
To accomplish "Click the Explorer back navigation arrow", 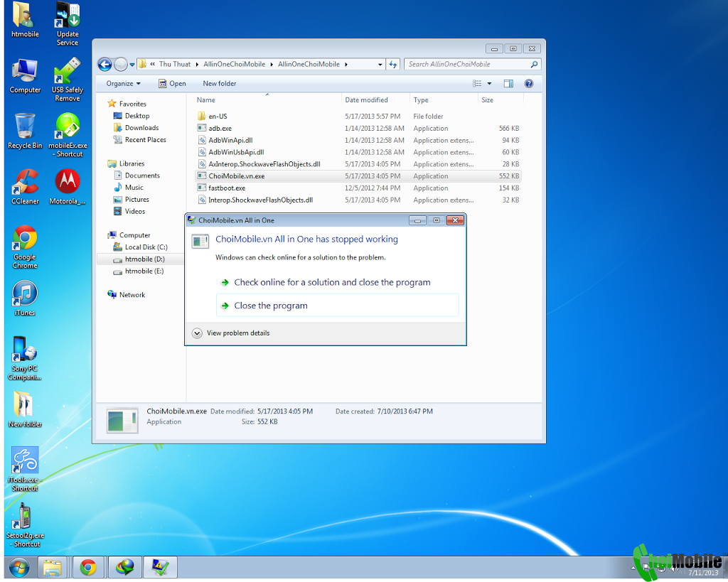I will (105, 65).
